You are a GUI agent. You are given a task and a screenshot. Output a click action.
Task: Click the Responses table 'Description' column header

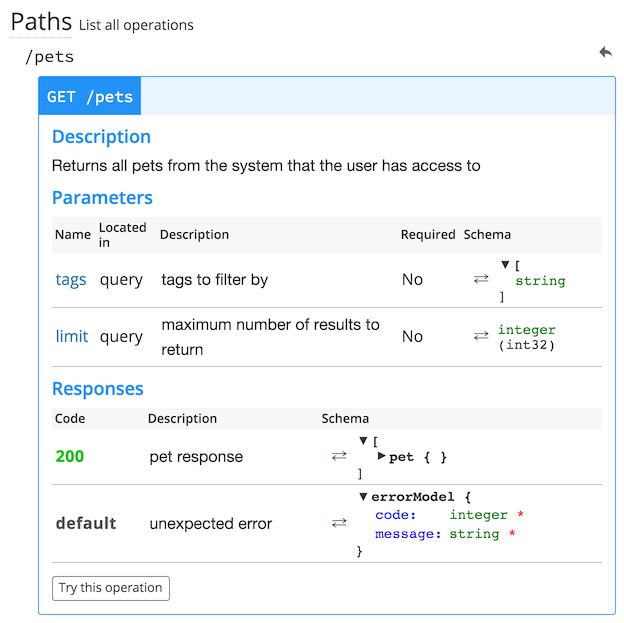click(x=182, y=418)
